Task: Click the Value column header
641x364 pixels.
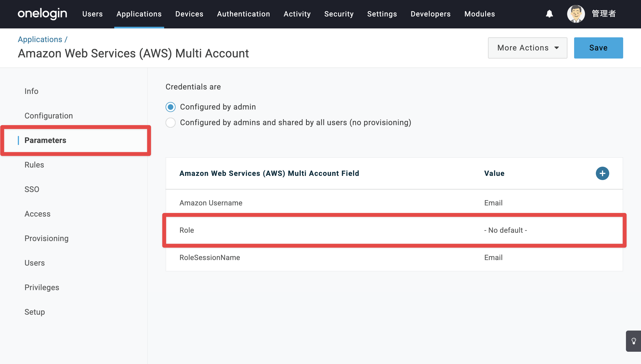Action: (494, 173)
